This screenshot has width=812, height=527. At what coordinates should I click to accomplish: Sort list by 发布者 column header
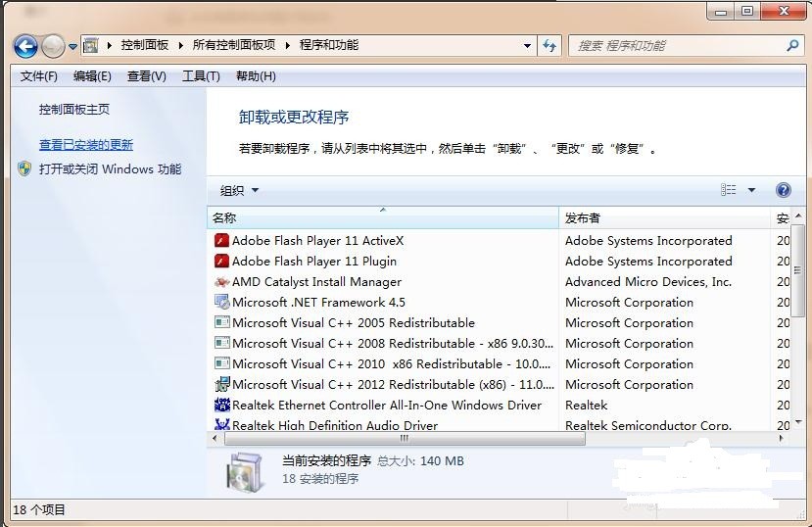coord(583,218)
